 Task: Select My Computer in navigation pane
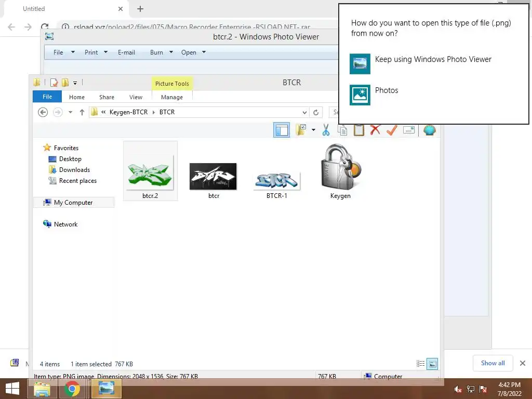coord(74,202)
